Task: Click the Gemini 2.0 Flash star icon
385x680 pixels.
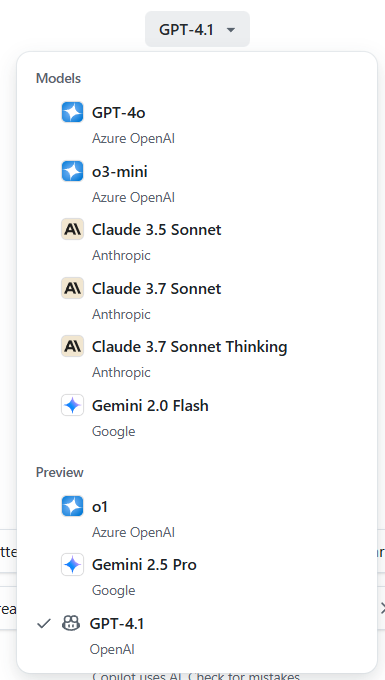Action: point(72,405)
